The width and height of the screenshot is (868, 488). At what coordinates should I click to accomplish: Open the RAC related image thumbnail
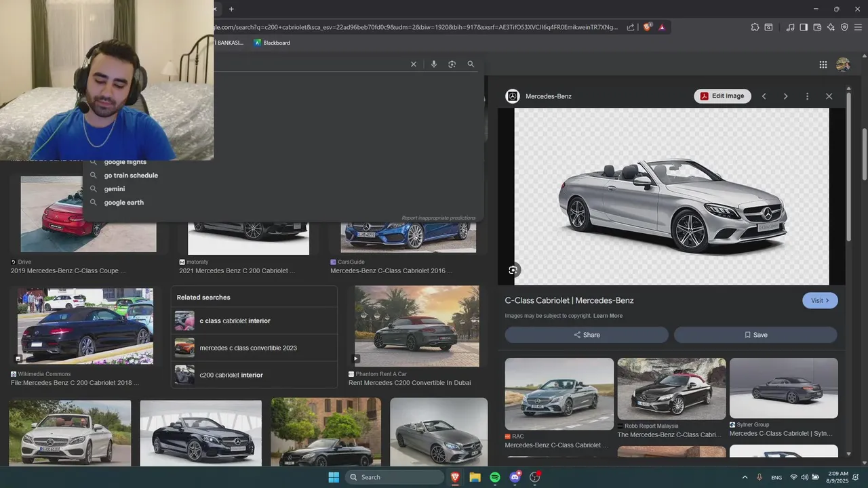(x=559, y=394)
